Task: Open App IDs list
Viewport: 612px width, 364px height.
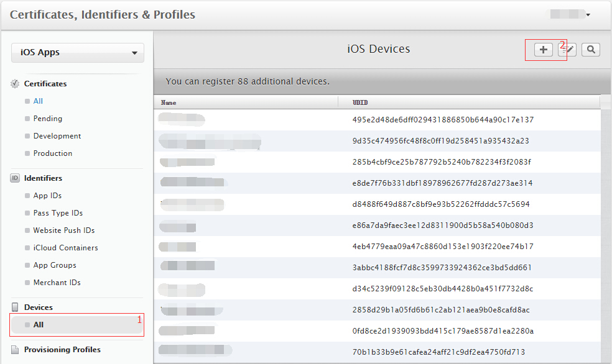Action: click(47, 196)
